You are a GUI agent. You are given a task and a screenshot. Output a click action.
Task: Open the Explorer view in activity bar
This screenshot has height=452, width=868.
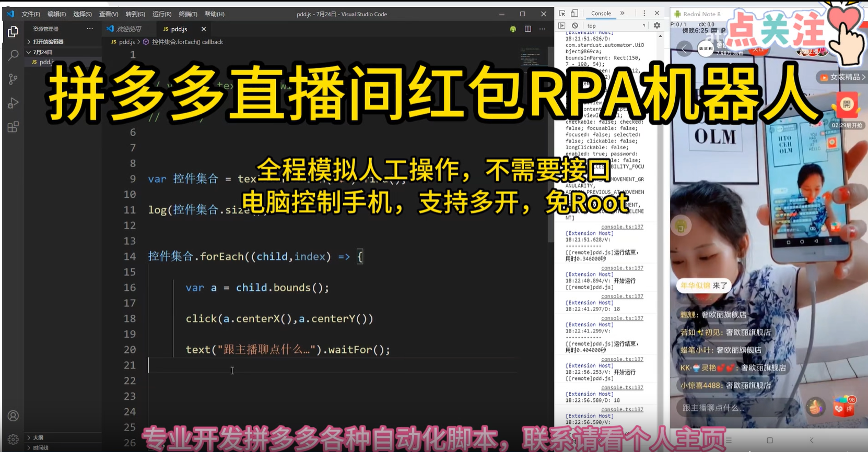pyautogui.click(x=13, y=32)
